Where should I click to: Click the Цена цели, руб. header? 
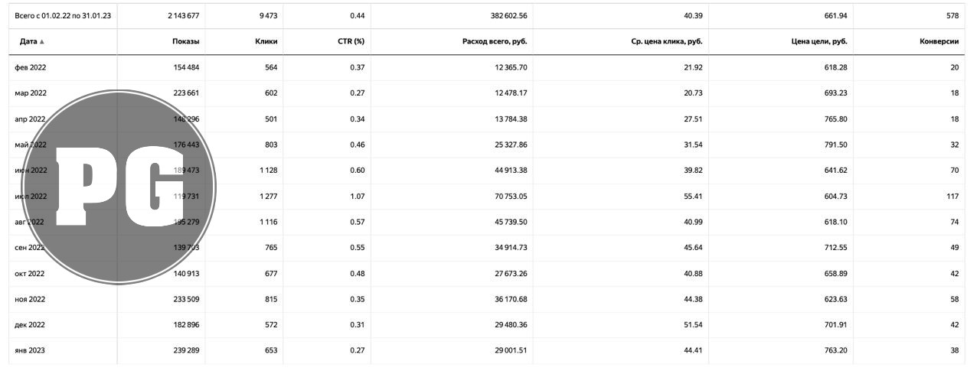[819, 42]
